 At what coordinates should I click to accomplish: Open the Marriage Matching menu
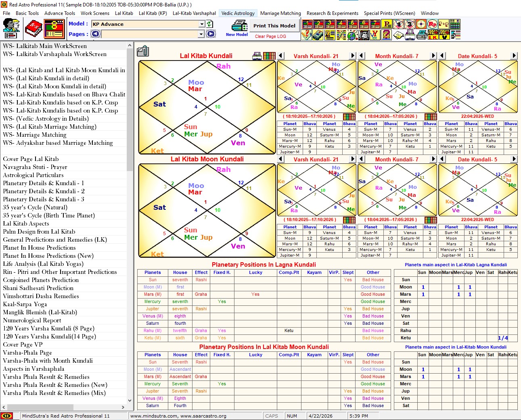tap(280, 13)
